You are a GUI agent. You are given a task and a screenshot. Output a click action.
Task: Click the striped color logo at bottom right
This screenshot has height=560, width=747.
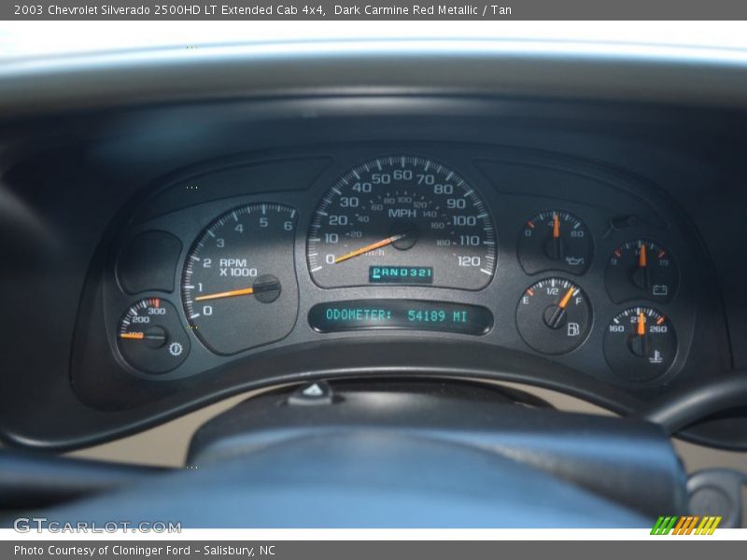(686, 525)
